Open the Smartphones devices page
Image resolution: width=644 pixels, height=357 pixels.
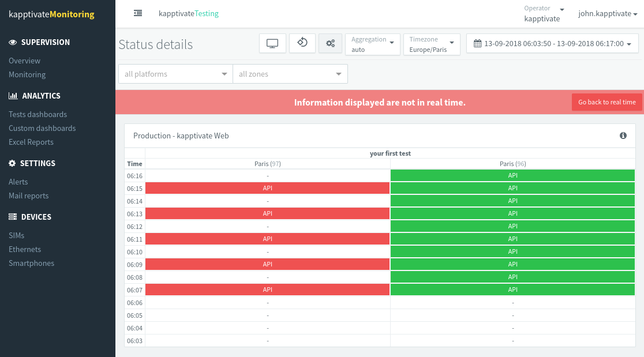(x=31, y=263)
